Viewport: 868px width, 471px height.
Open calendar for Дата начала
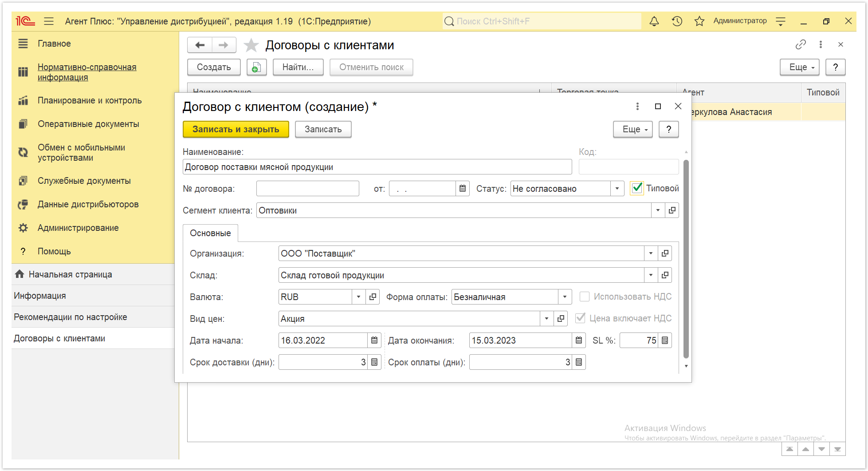[374, 340]
